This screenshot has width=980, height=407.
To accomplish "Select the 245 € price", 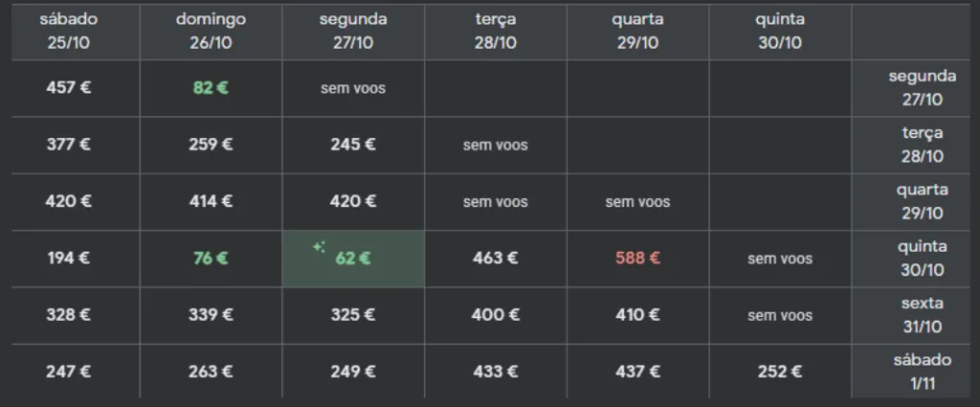I will (x=353, y=145).
